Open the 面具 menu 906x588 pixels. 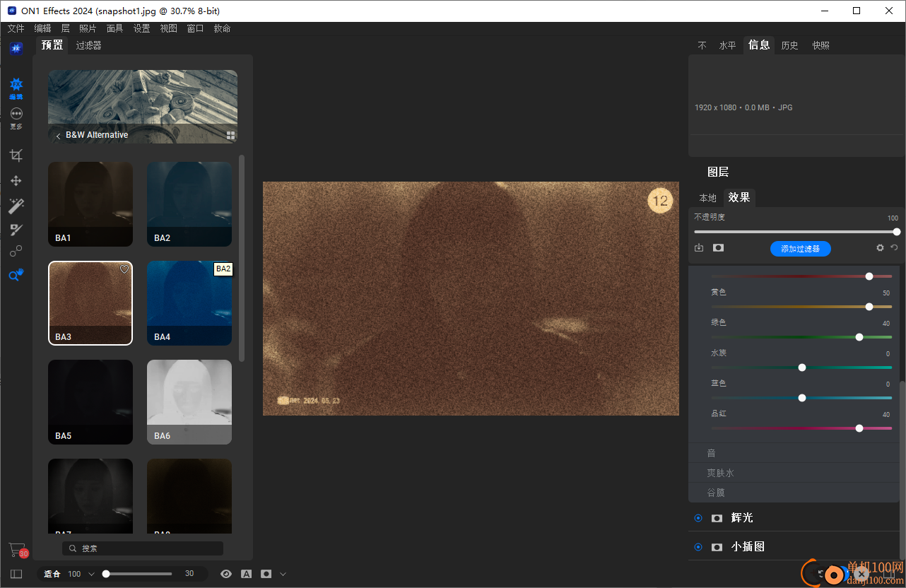[x=114, y=28]
